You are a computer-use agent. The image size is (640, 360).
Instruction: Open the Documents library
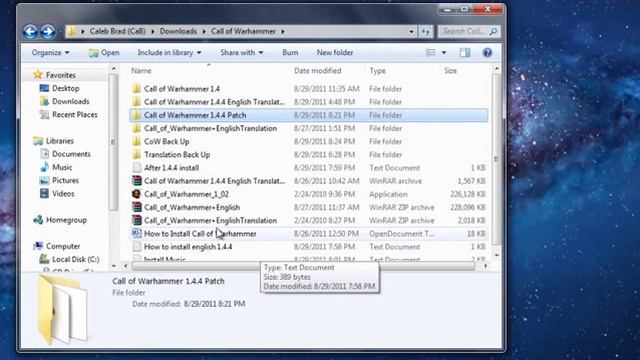[x=71, y=154]
